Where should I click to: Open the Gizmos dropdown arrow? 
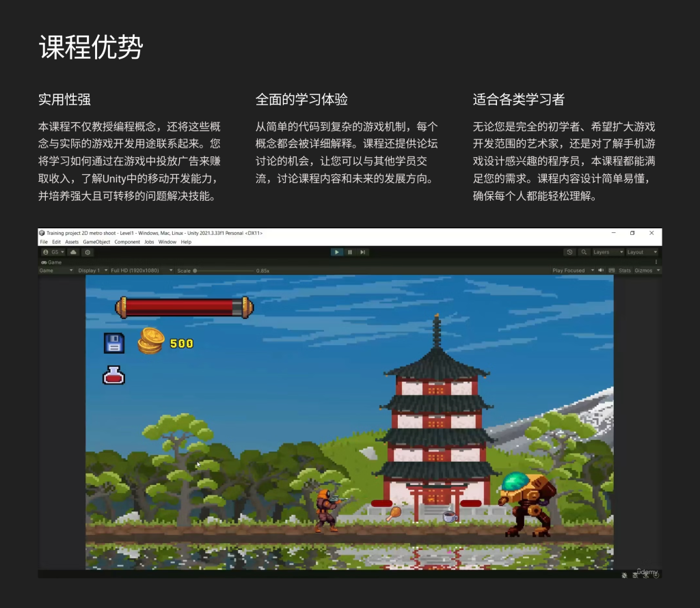point(658,271)
